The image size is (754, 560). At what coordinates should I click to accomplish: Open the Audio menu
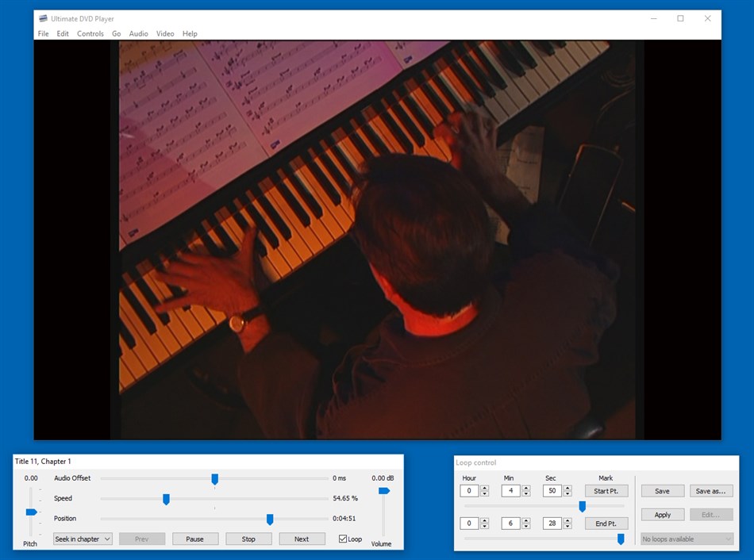(x=138, y=33)
